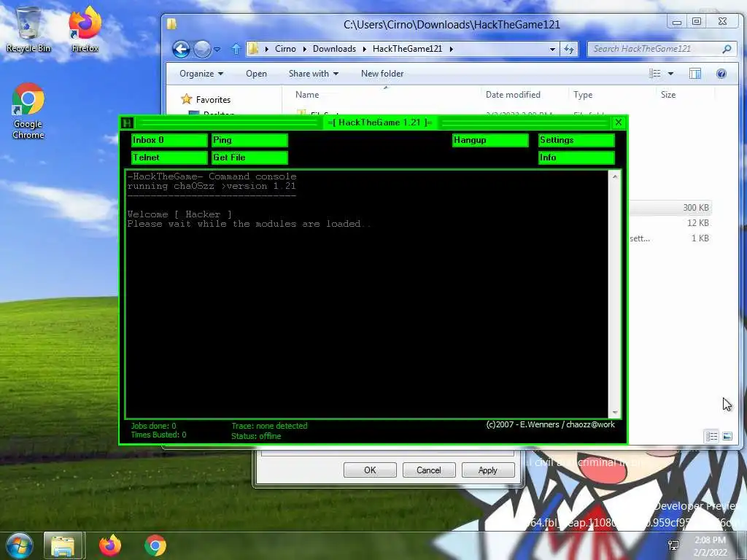The height and width of the screenshot is (560, 747).
Task: Click the Cirno breadcrumb in the address bar
Action: (x=285, y=49)
